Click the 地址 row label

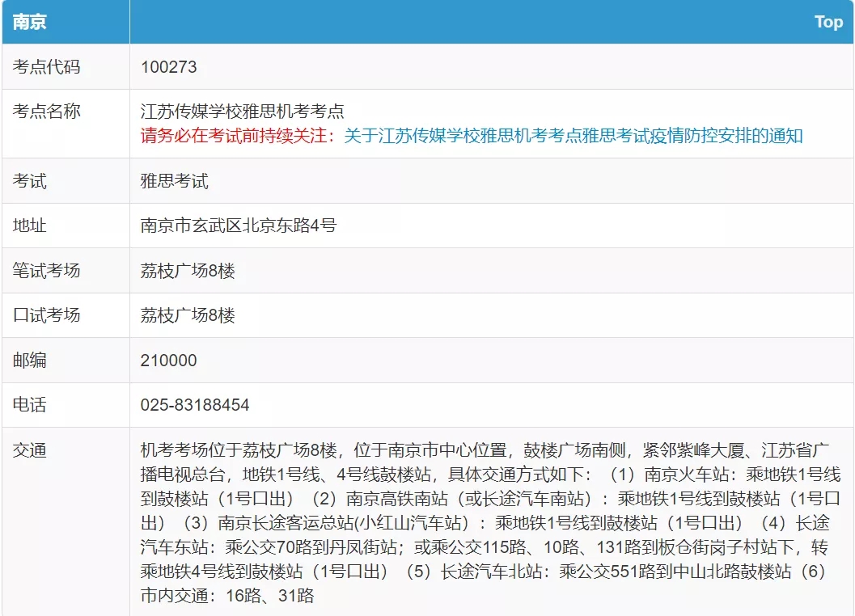coord(29,226)
